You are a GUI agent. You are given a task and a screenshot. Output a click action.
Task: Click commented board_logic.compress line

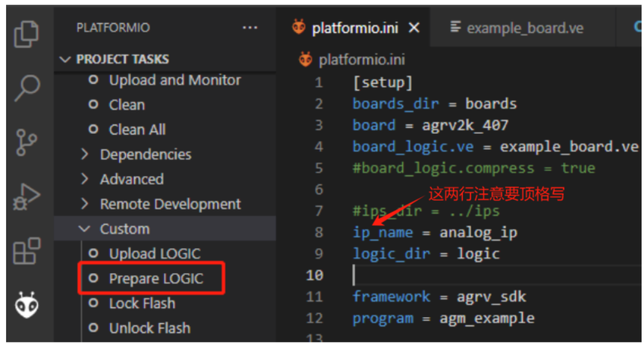tap(474, 168)
